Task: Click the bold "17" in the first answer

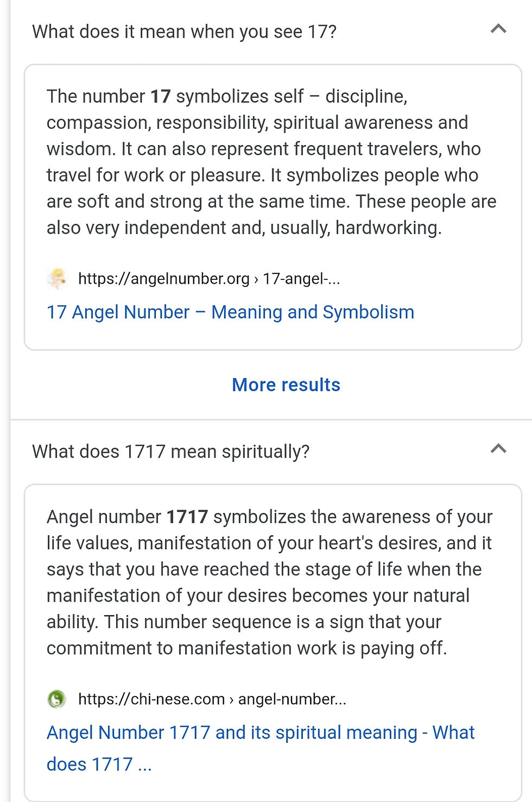Action: (x=160, y=97)
